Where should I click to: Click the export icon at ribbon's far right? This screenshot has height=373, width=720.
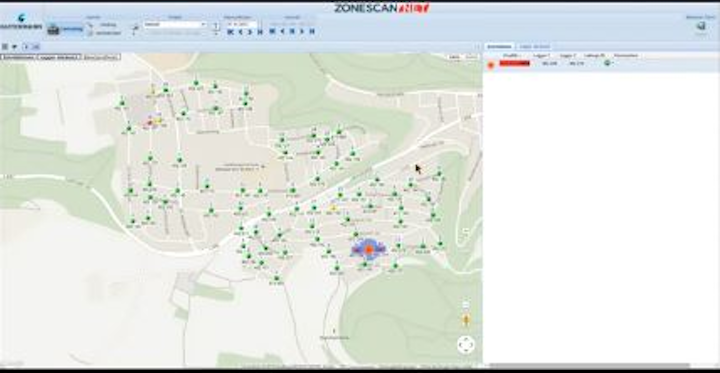pos(701,27)
